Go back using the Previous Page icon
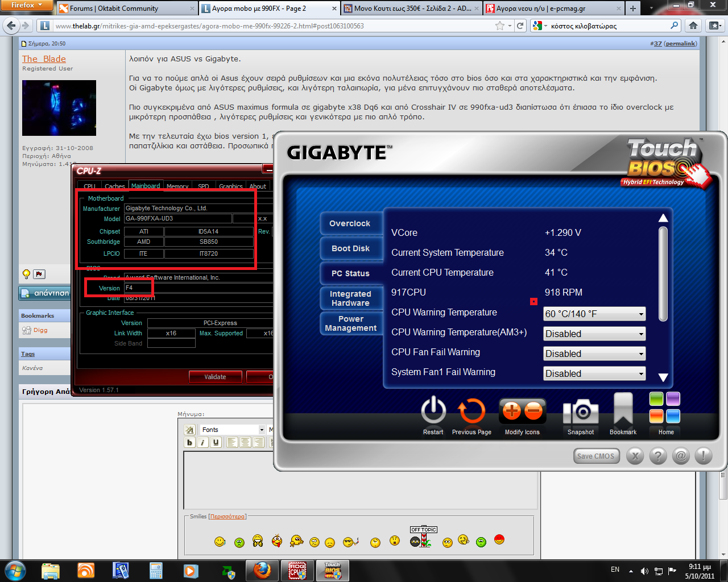Image resolution: width=728 pixels, height=582 pixels. 471,411
